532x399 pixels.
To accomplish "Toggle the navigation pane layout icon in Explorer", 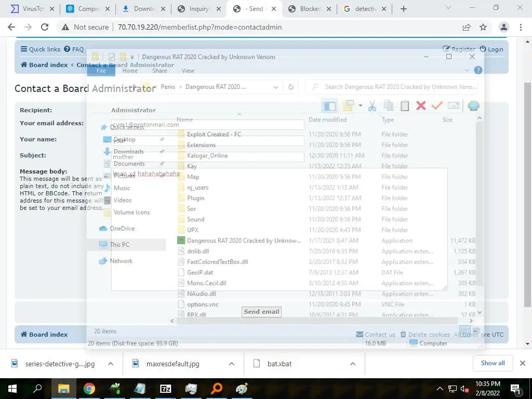I will tap(329, 106).
